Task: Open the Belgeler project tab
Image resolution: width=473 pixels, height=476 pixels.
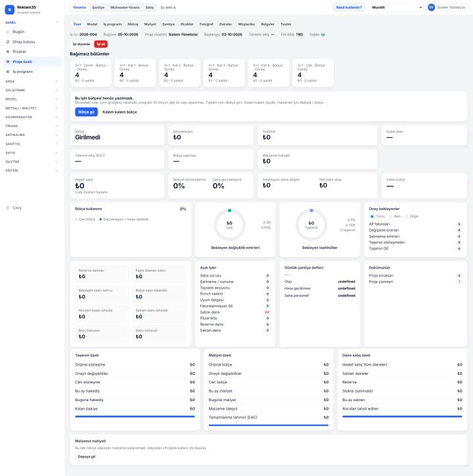Action: [267, 24]
